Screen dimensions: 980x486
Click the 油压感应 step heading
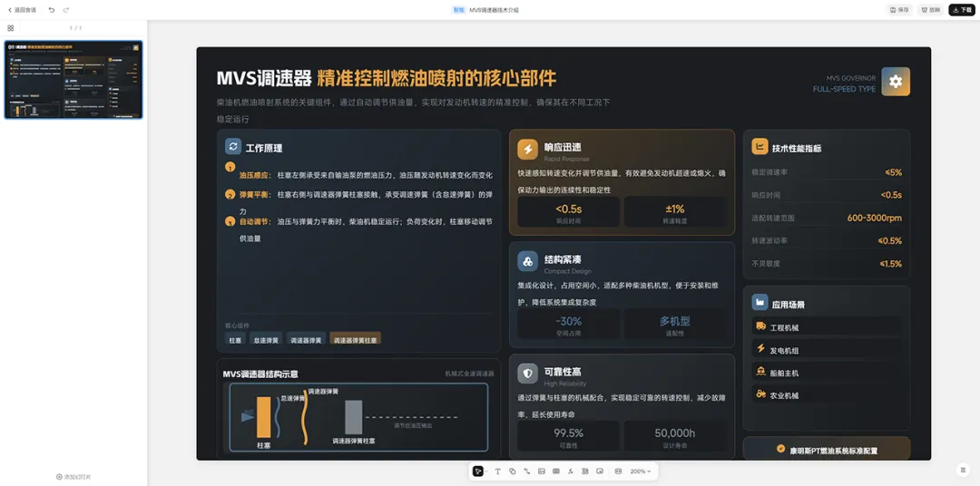tap(256, 176)
